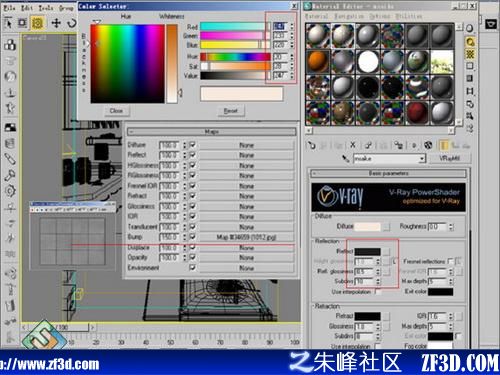The height and width of the screenshot is (375, 500).
Task: Click the None button for Opacity map
Action: coord(246,258)
